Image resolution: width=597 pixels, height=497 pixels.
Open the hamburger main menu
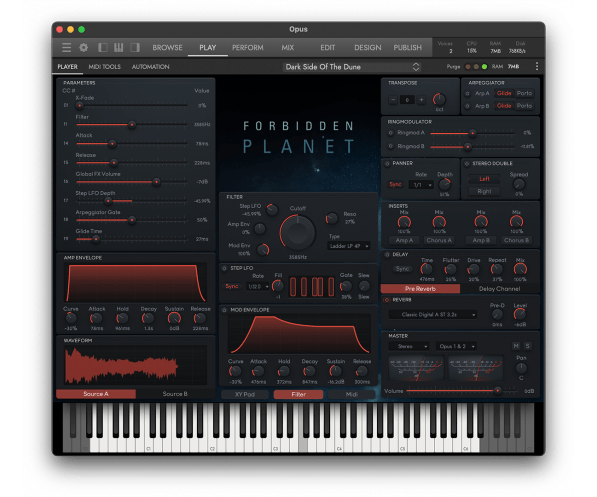(66, 48)
